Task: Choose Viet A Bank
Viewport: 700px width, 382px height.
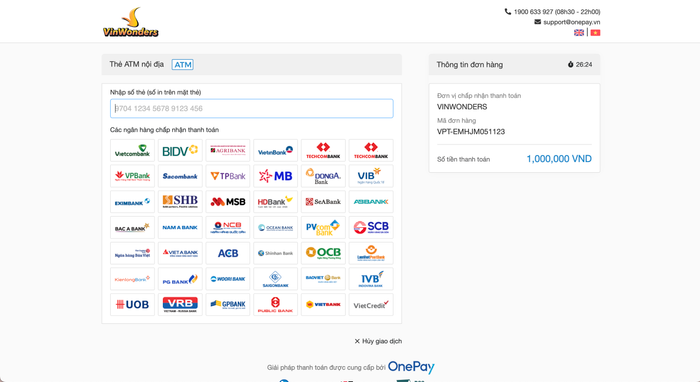Action: click(x=180, y=253)
